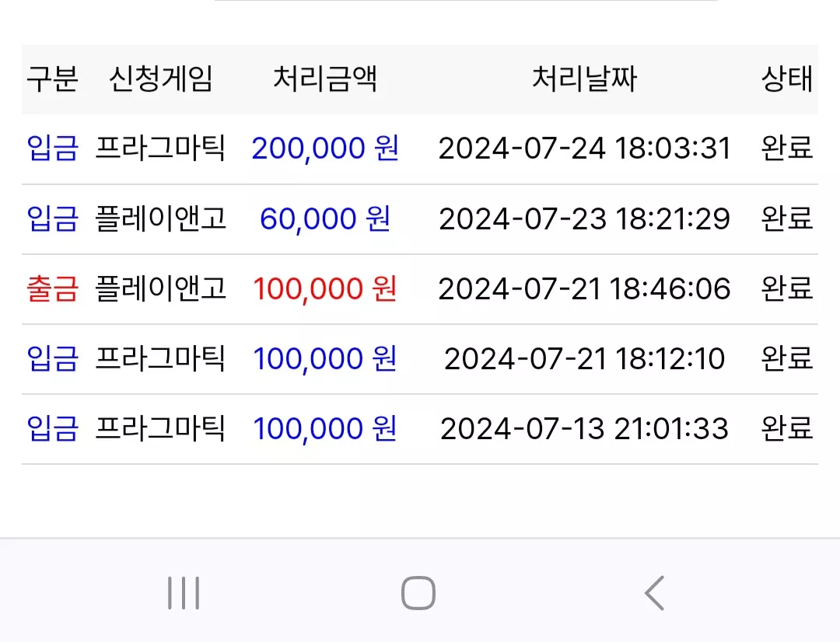Tap the Android recent apps icon
The height and width of the screenshot is (642, 840).
coord(184,593)
